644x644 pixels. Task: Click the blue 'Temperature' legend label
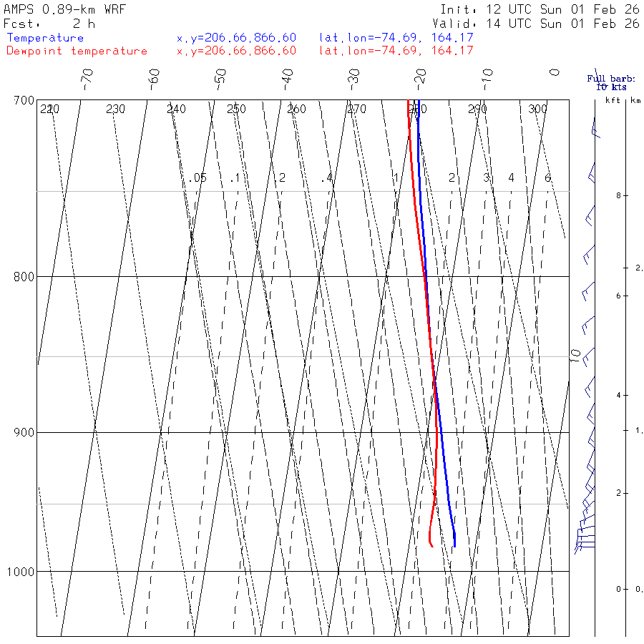[x=45, y=38]
